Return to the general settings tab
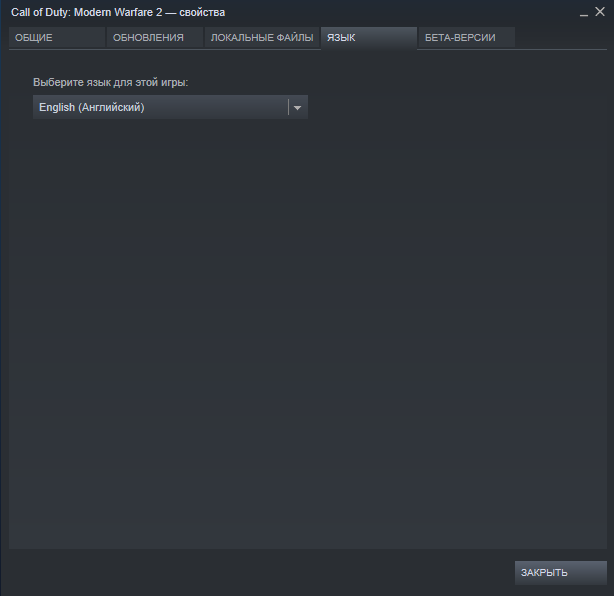This screenshot has height=596, width=614. click(57, 38)
